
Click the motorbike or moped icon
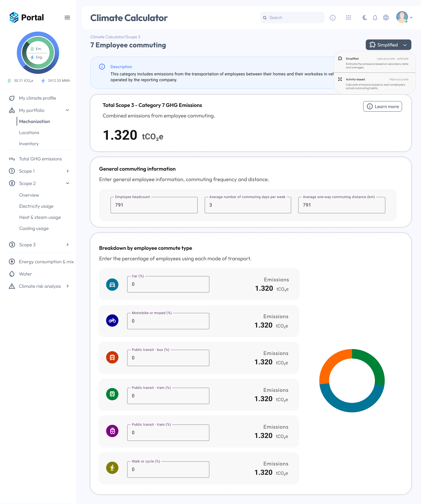[112, 321]
